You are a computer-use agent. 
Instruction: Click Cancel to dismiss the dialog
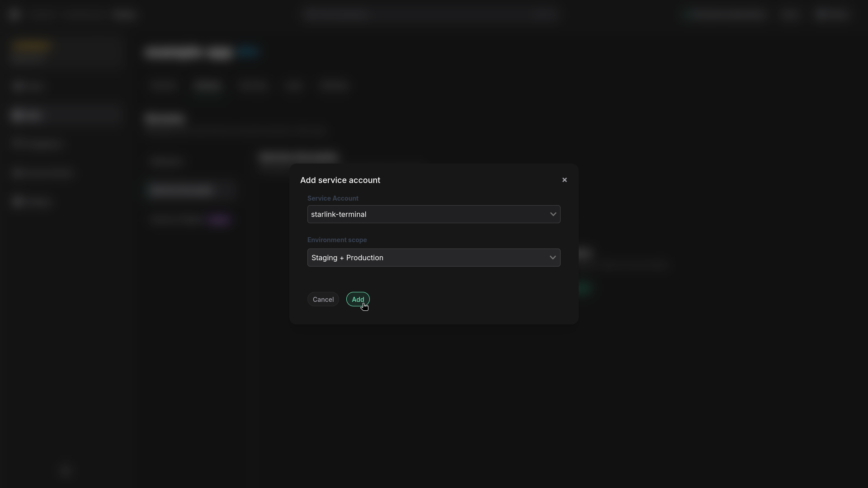323,299
